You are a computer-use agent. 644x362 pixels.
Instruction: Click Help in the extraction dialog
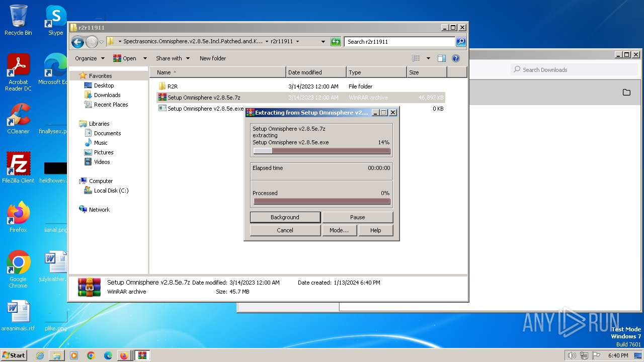[x=375, y=230]
